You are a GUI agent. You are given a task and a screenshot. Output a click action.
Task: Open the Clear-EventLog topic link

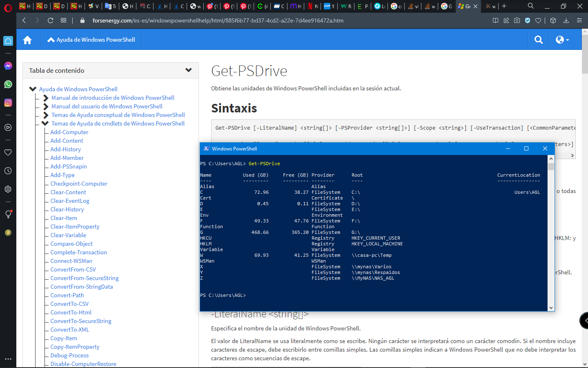70,201
